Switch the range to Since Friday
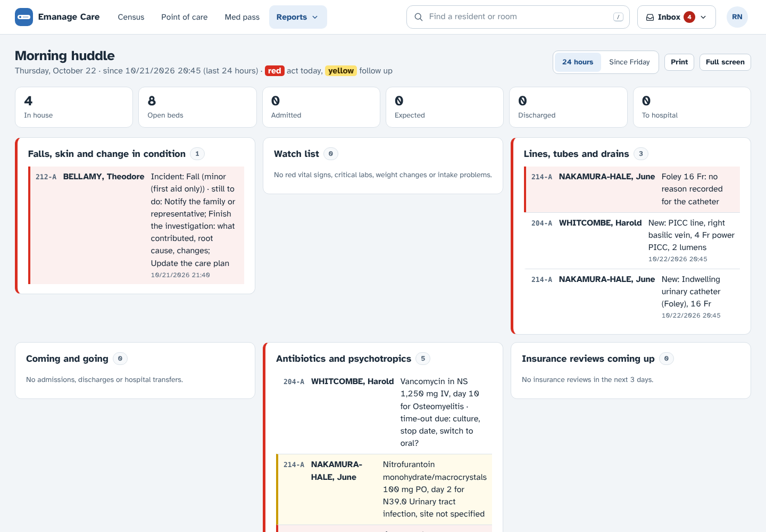Screen dimensions: 766x532 coord(629,62)
